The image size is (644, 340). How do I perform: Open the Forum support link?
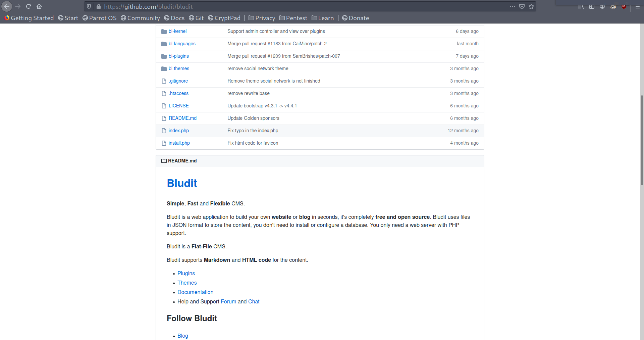pyautogui.click(x=228, y=302)
